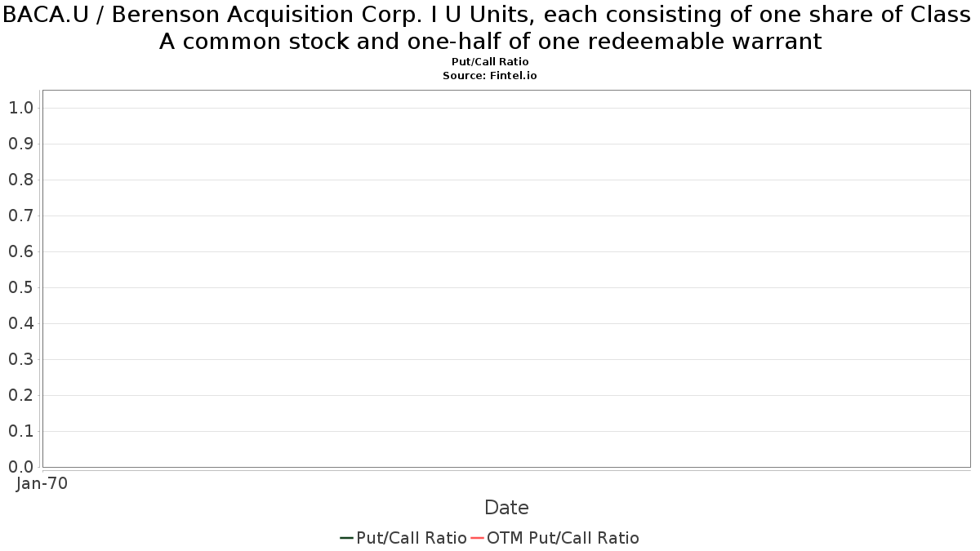The height and width of the screenshot is (551, 980).
Task: Click the red OTM Put/Call Ratio line swatch
Action: tap(477, 538)
